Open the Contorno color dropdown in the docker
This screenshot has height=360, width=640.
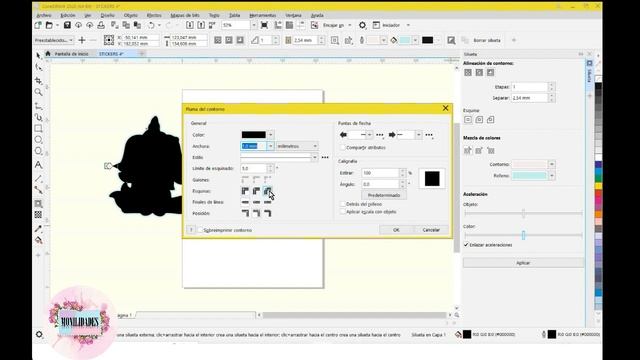coord(552,164)
